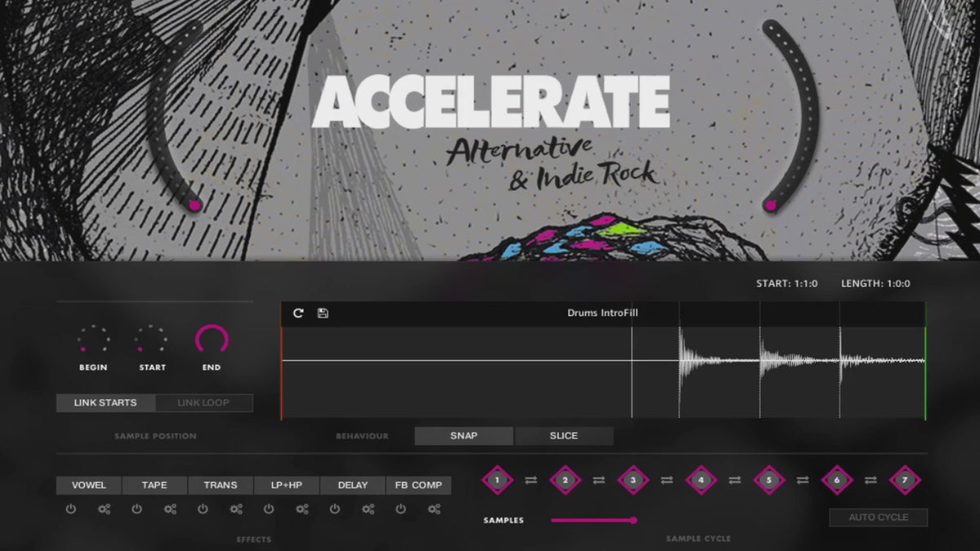
Task: Toggle the LINK STARTS option
Action: [105, 403]
